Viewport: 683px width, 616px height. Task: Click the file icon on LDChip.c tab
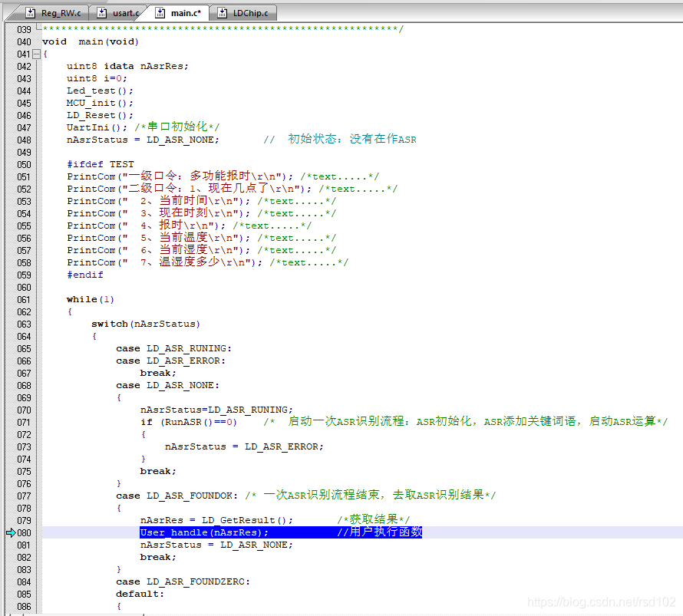coord(222,13)
